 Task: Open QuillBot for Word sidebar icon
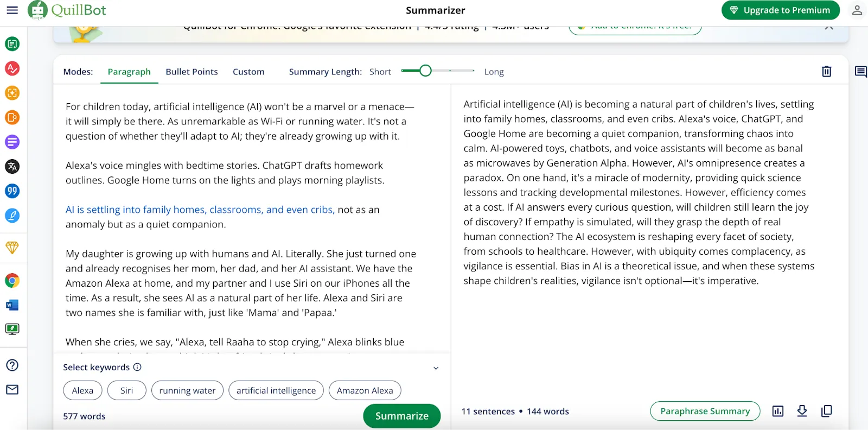(x=12, y=305)
